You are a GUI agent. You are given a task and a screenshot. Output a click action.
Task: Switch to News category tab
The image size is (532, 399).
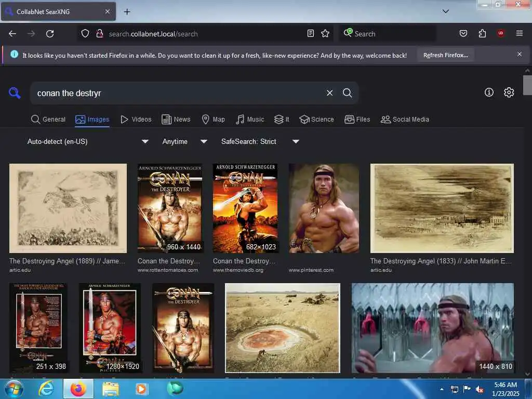[x=176, y=119]
